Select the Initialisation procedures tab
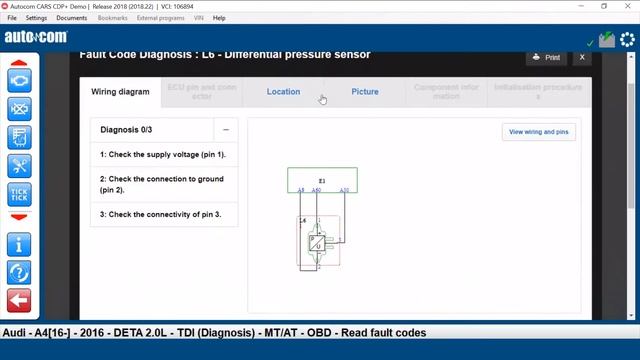The width and height of the screenshot is (640, 360). [x=538, y=92]
